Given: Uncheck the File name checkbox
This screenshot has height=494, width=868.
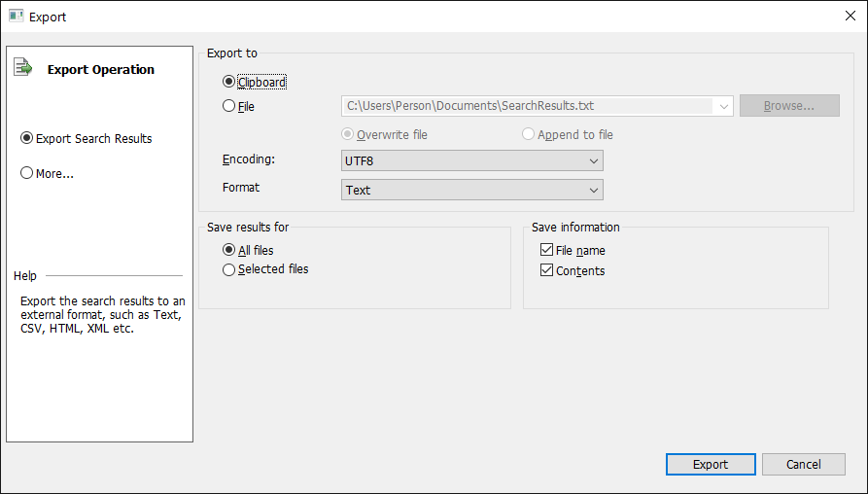Looking at the screenshot, I should point(546,250).
